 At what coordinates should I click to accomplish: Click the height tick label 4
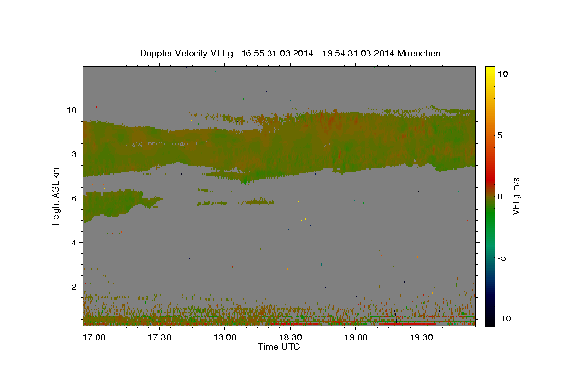click(74, 242)
